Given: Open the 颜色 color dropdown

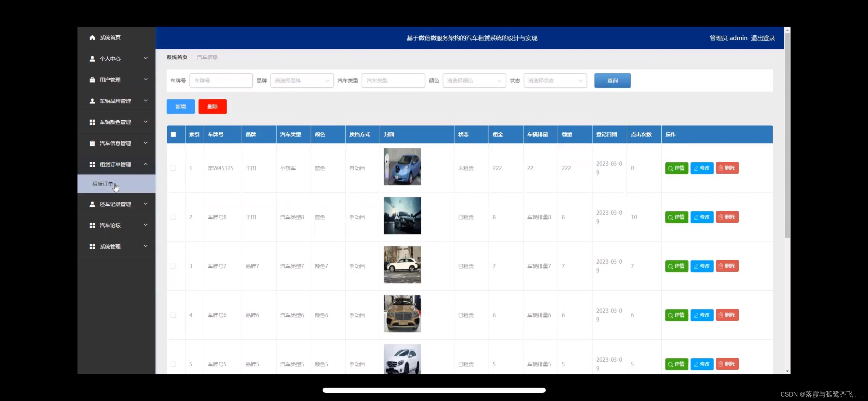Looking at the screenshot, I should [x=474, y=81].
